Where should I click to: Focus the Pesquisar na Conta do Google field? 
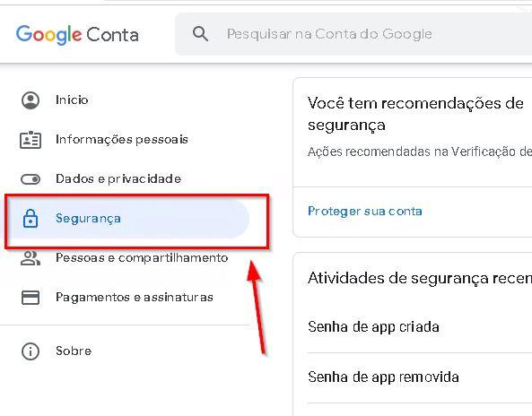pos(353,34)
